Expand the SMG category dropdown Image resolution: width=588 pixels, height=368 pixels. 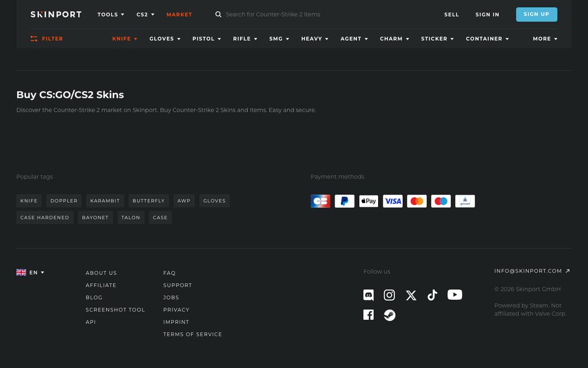pos(279,39)
